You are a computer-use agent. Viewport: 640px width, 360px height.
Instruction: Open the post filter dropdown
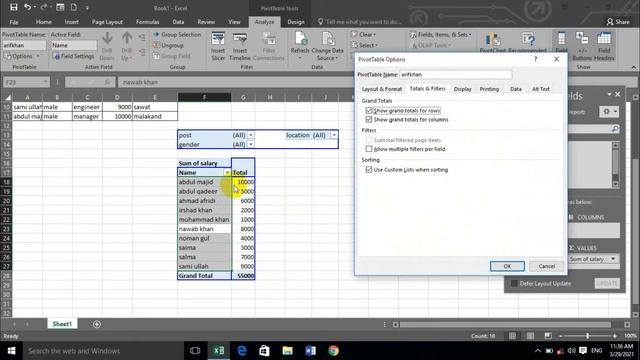point(251,135)
